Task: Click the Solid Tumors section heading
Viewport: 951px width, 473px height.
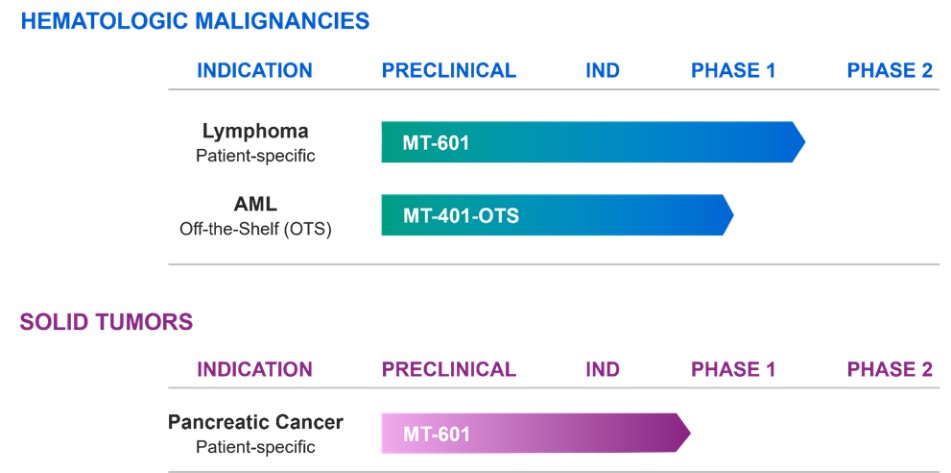Action: click(x=106, y=322)
